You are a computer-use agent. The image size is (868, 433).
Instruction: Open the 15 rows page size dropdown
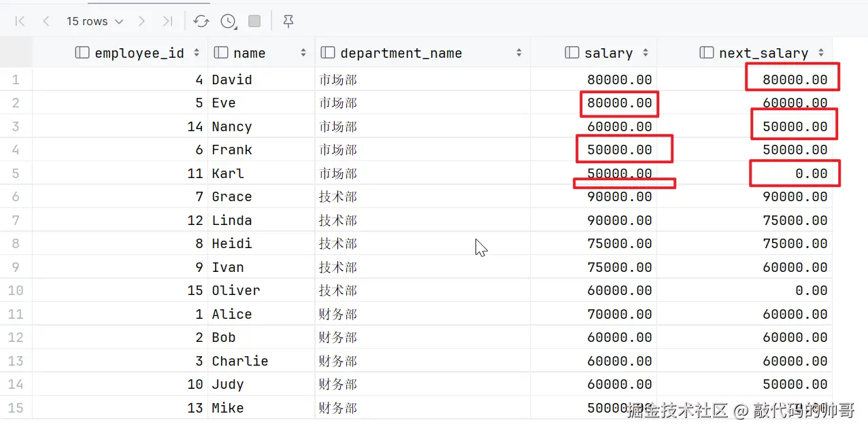click(x=95, y=22)
